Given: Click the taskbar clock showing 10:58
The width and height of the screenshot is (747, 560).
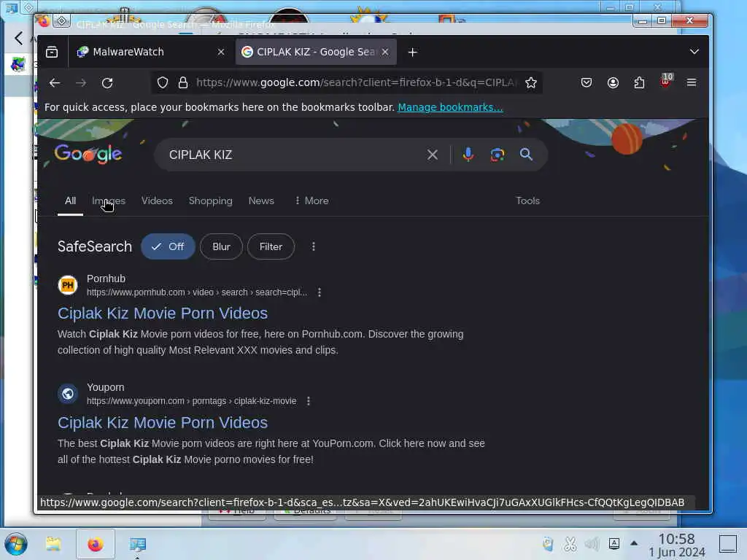Looking at the screenshot, I should click(x=676, y=545).
